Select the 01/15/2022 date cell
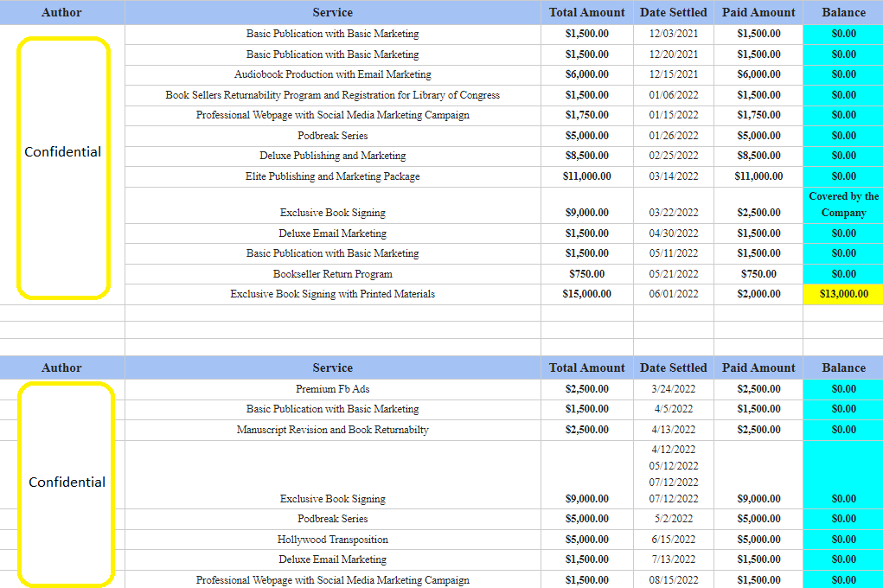The height and width of the screenshot is (588, 883). (x=674, y=115)
